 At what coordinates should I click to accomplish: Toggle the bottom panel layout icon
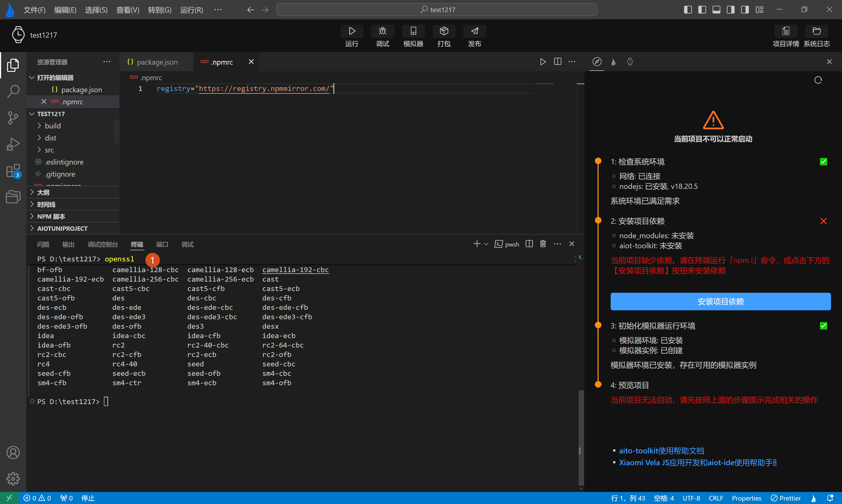716,9
